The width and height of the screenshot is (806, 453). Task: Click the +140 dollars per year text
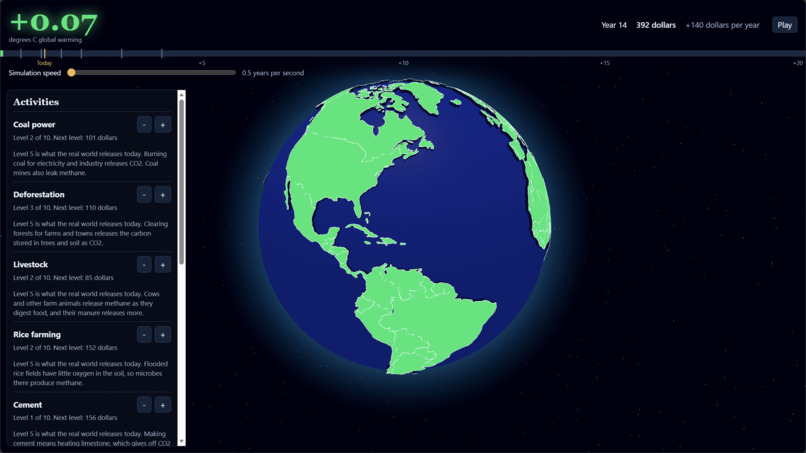click(x=722, y=25)
